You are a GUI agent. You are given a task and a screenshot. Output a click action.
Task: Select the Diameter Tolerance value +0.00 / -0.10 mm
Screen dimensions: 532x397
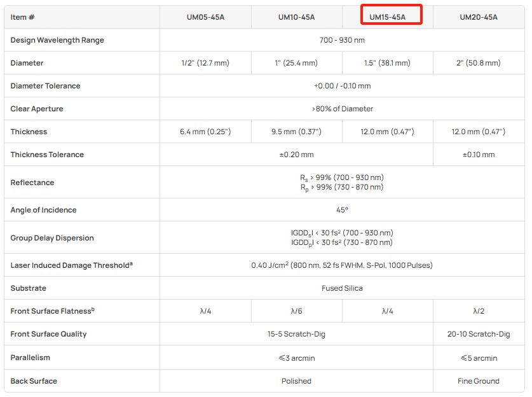342,86
